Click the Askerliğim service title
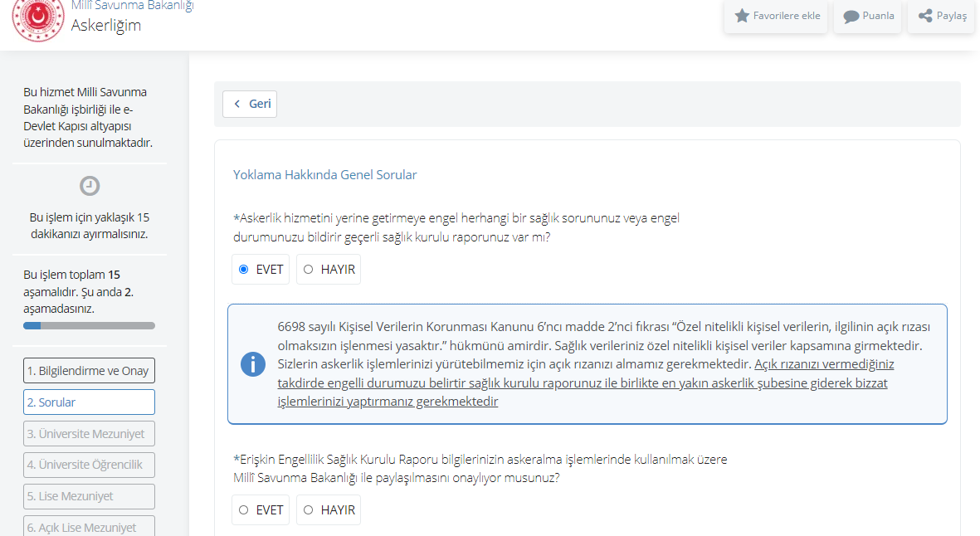980x536 pixels. [x=105, y=25]
